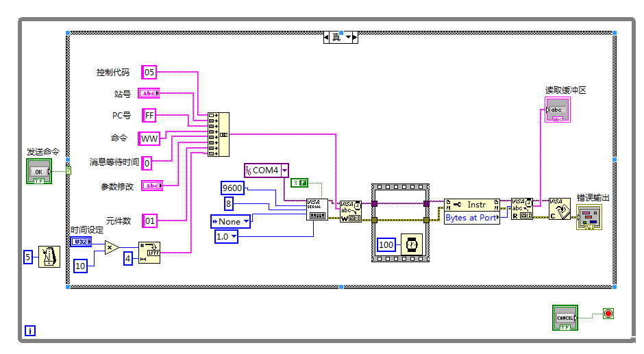Click the VISA Configure Serial Port node
The width and height of the screenshot is (644, 354).
[316, 210]
